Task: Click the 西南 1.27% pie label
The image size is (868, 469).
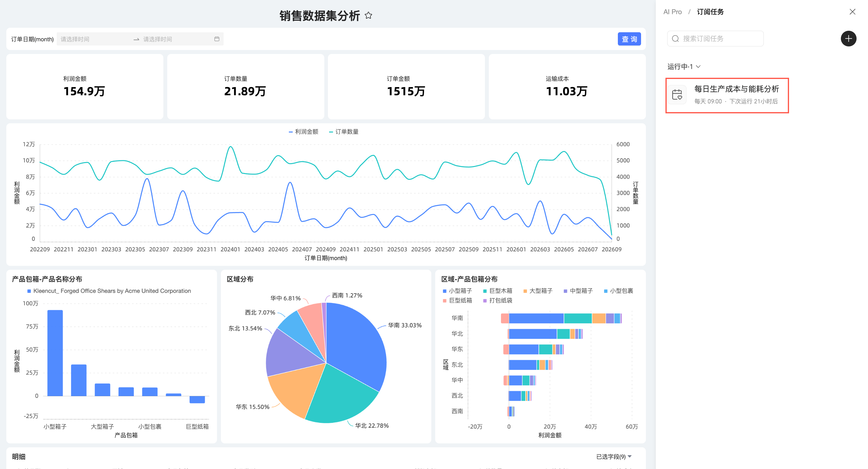Action: pyautogui.click(x=347, y=295)
